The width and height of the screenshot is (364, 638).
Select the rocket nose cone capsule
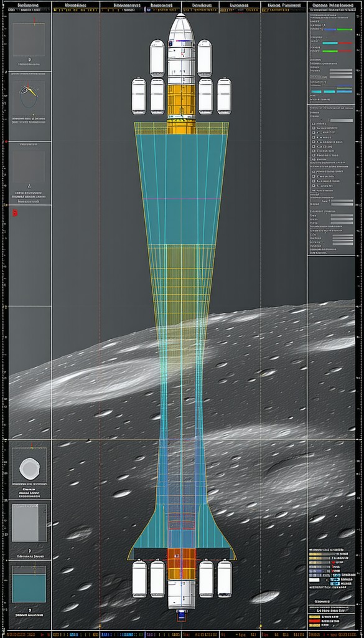click(x=181, y=27)
